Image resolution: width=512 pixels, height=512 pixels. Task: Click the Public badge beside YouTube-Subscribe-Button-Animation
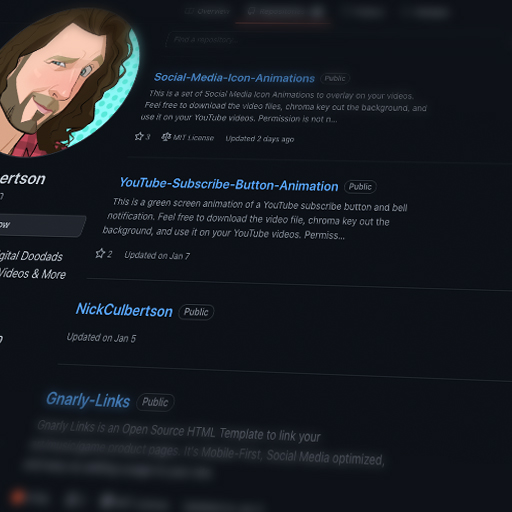tap(360, 187)
